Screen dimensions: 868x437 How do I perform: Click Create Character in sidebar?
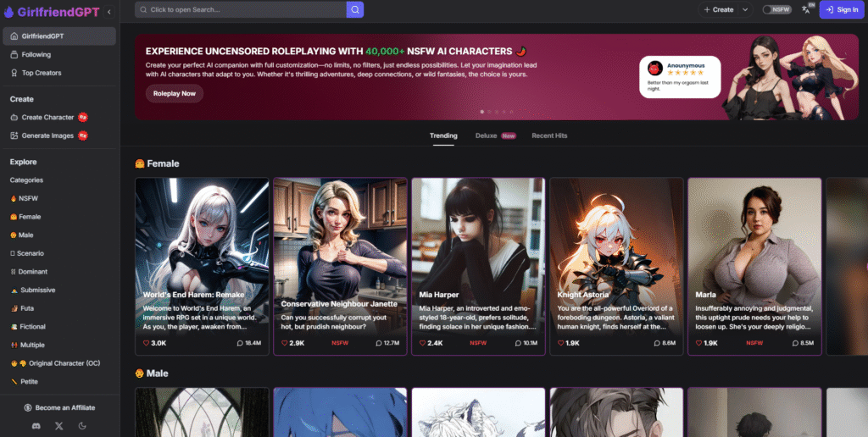[59, 117]
